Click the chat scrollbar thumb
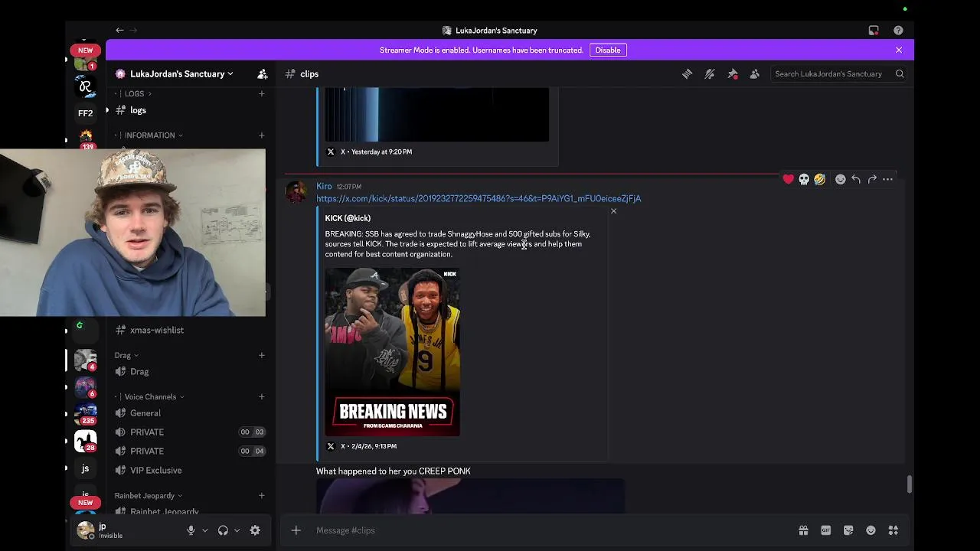 click(909, 484)
